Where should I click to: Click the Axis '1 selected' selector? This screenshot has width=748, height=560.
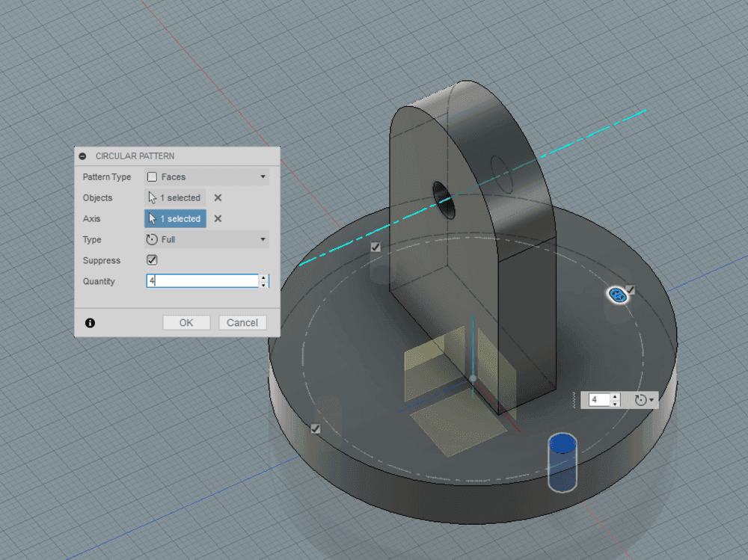[x=175, y=219]
